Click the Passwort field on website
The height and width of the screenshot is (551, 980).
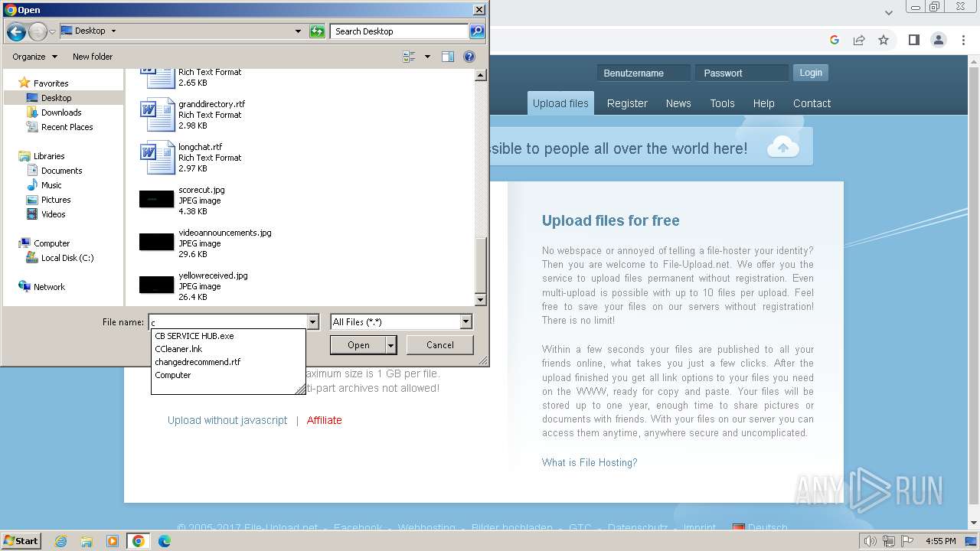coord(742,73)
